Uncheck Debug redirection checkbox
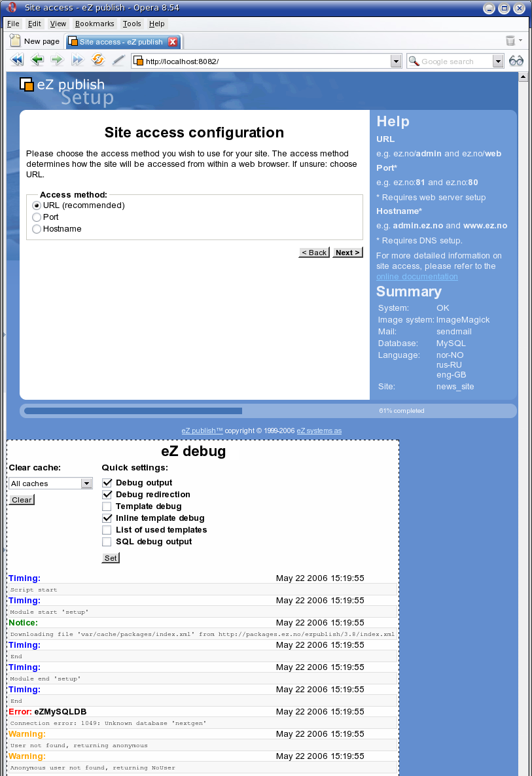The image size is (532, 776). [x=107, y=495]
